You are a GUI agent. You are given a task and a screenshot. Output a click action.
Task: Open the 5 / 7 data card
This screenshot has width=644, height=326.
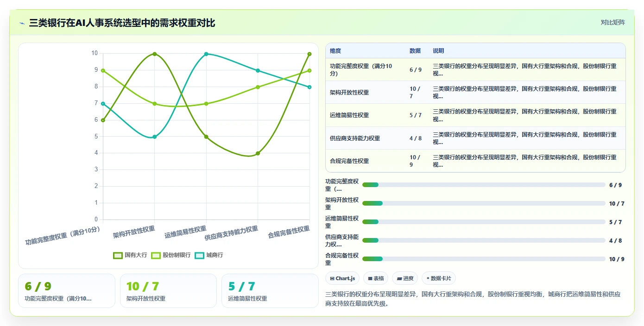pos(270,291)
